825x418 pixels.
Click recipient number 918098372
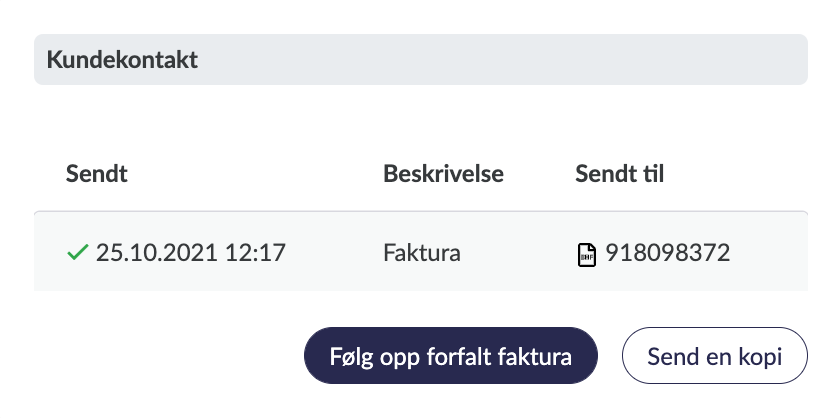668,253
